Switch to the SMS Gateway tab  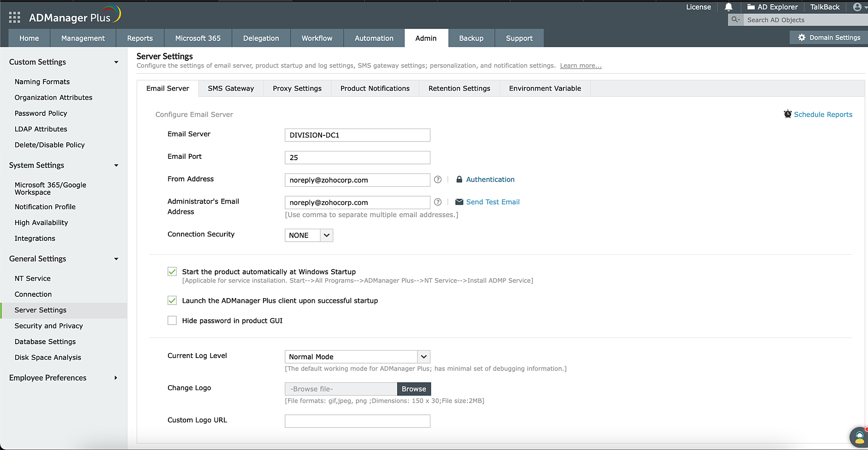tap(230, 89)
